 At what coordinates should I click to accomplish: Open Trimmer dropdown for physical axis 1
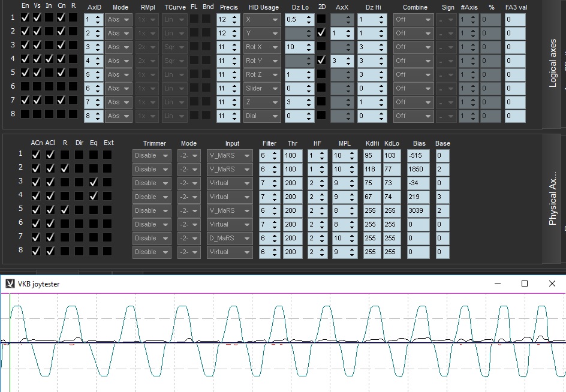point(152,156)
